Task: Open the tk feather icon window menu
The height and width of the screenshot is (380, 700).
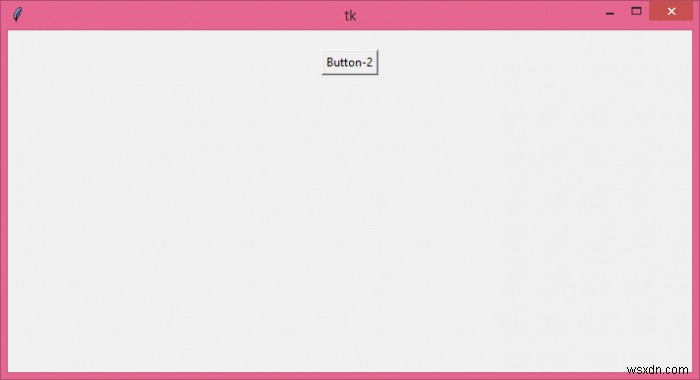Action: click(17, 14)
